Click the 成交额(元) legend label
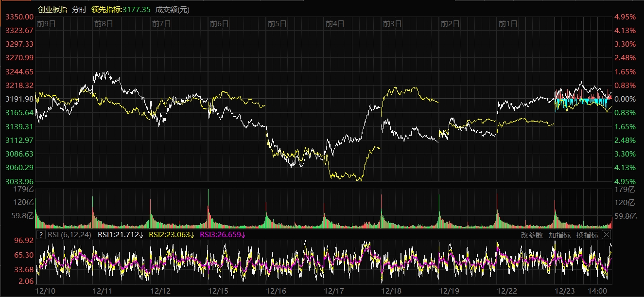Screen dimensions: 644x297 coord(173,9)
